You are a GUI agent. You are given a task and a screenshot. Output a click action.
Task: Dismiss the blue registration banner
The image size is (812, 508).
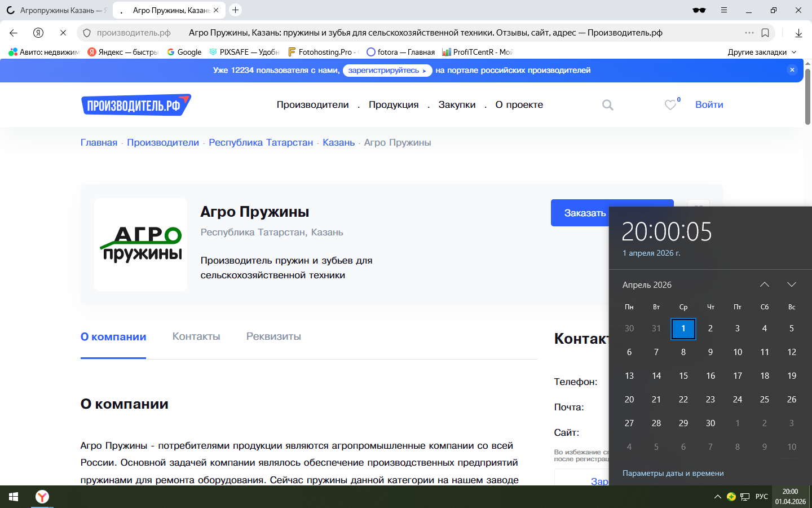coord(792,70)
